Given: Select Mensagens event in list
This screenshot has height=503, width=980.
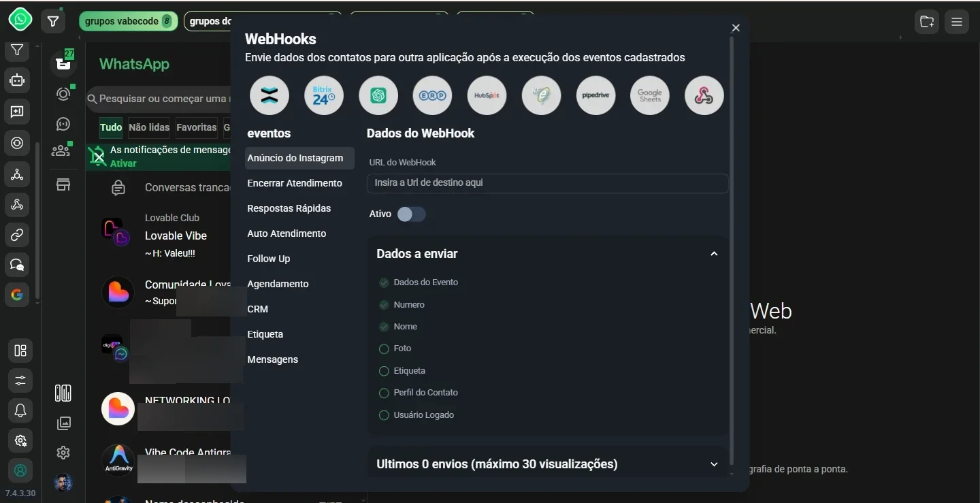Looking at the screenshot, I should pos(273,359).
